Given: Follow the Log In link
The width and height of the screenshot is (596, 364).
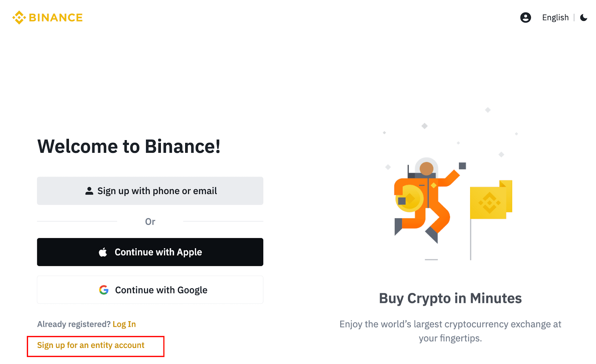Looking at the screenshot, I should pyautogui.click(x=124, y=324).
